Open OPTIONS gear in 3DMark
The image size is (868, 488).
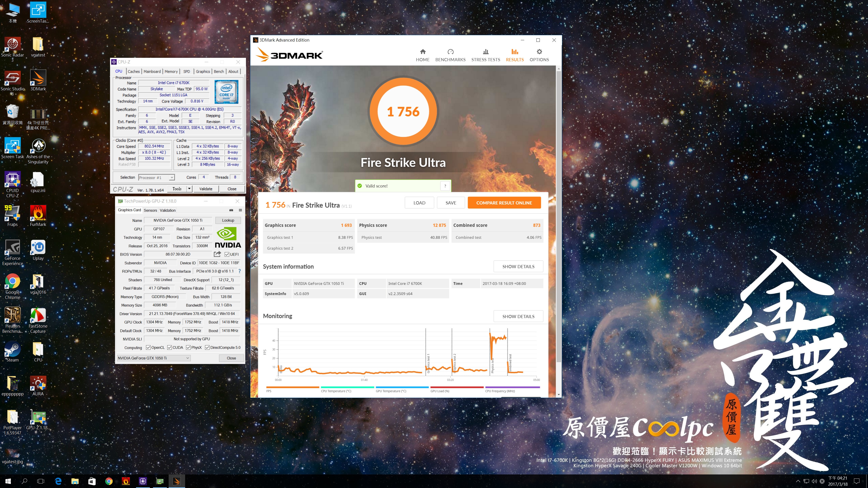coord(539,56)
